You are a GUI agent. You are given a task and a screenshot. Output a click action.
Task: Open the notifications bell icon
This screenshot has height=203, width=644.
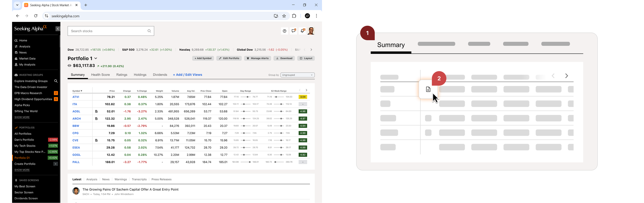302,31
